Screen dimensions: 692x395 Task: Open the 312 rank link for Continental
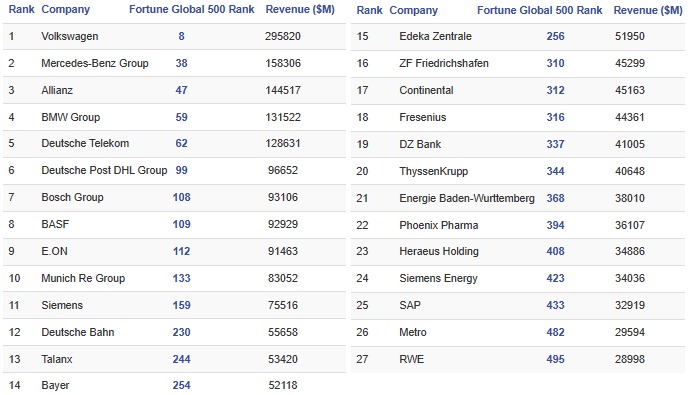(x=555, y=90)
